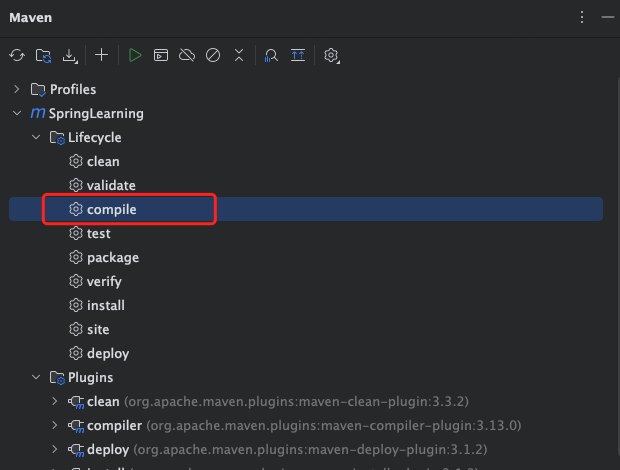Select the Lifecycle folder label
This screenshot has width=620, height=470.
pos(95,138)
